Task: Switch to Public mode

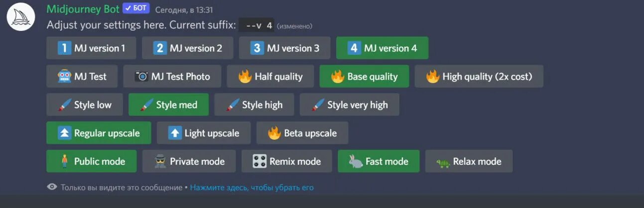Action: tap(91, 161)
